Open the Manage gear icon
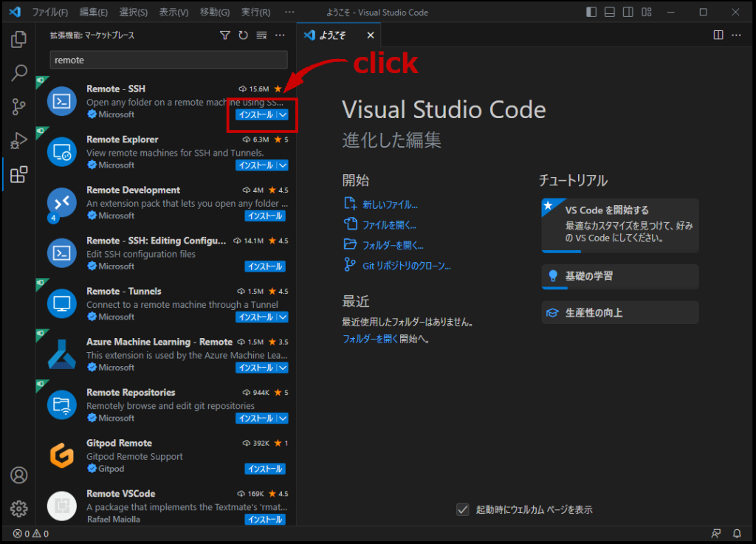The width and height of the screenshot is (756, 544). tap(19, 509)
